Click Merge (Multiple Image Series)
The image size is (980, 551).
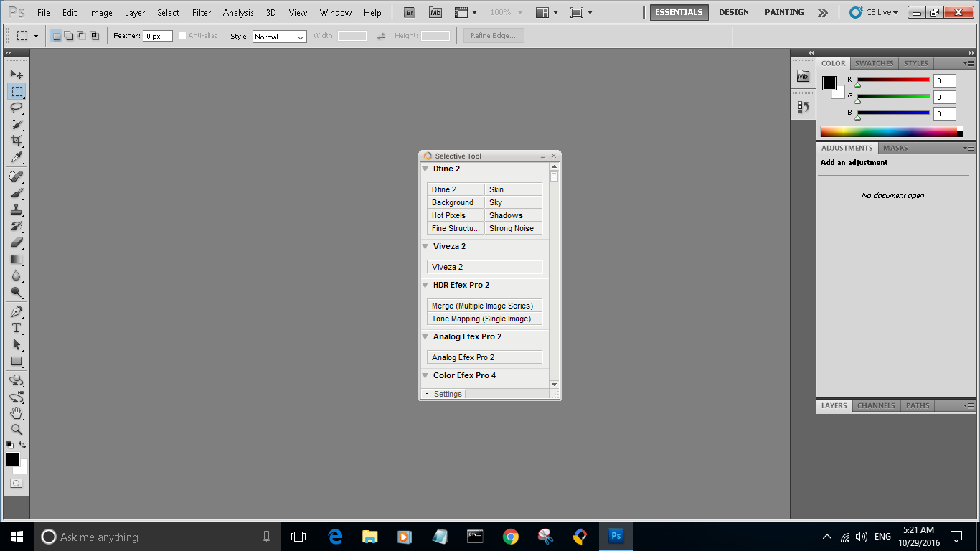coord(484,306)
